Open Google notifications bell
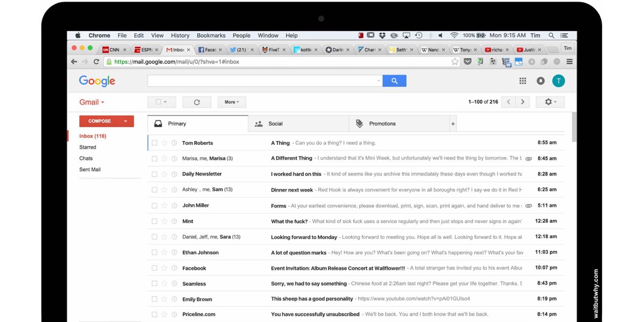Viewport: 644px width, 322px height. point(540,81)
